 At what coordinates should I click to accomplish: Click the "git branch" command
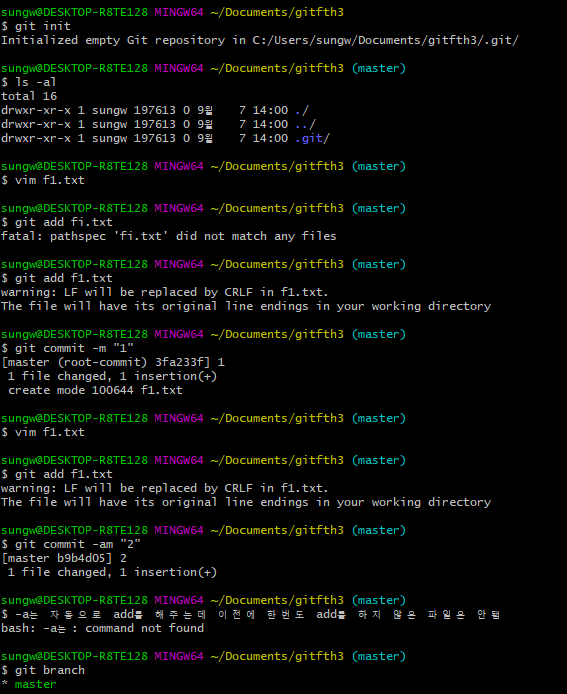point(43,671)
